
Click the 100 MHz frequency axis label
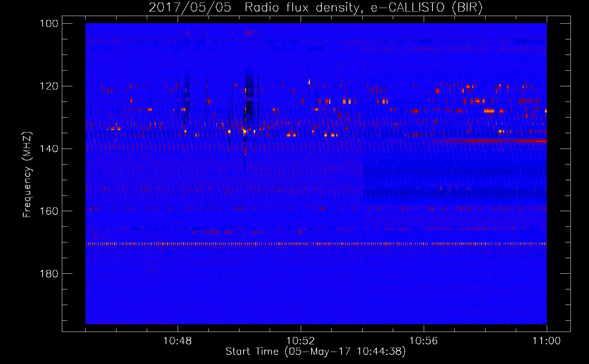click(x=49, y=24)
